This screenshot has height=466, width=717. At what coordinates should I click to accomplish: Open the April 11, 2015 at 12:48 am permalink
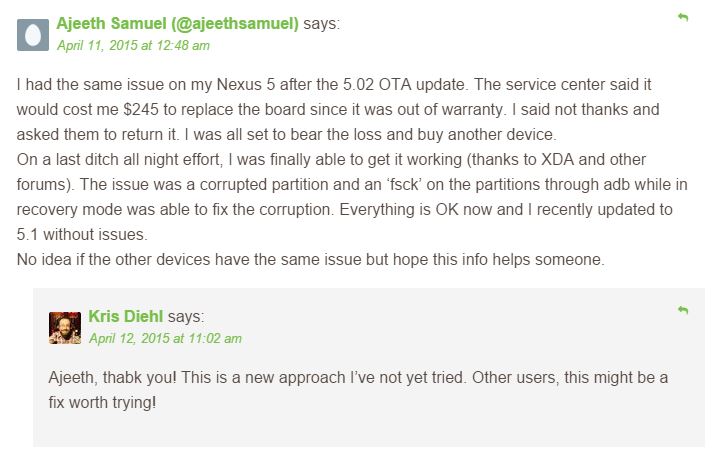[x=134, y=46]
